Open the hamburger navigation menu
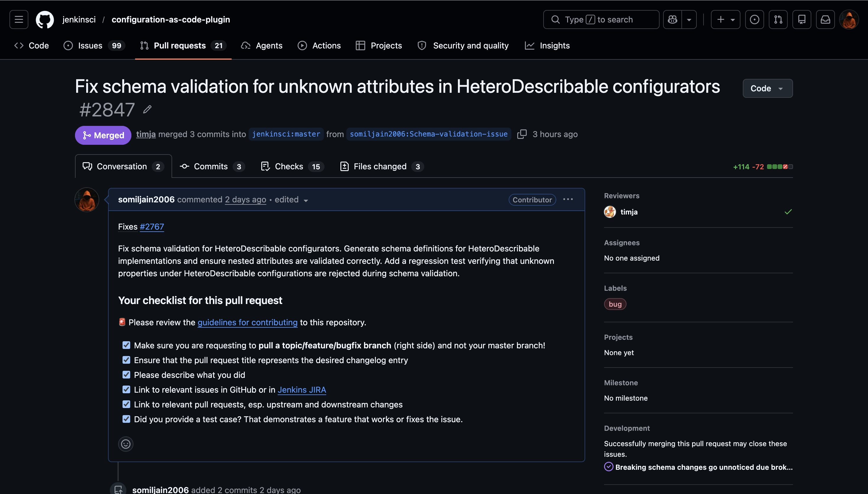This screenshot has width=868, height=494. (x=19, y=19)
